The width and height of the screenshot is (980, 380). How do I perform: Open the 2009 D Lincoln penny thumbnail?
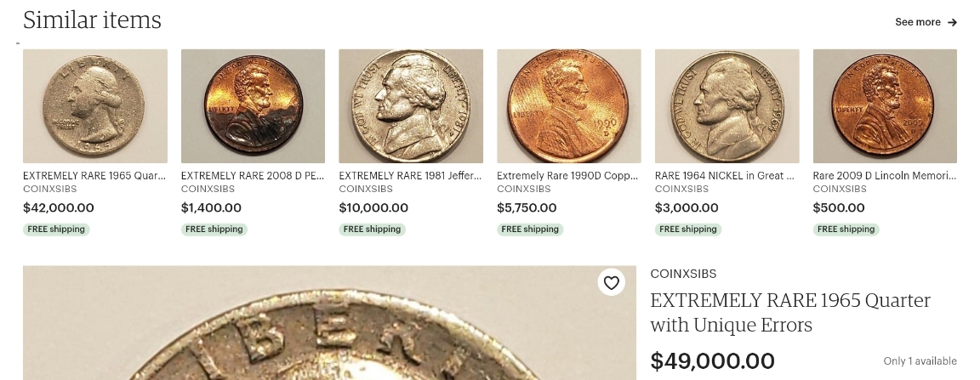885,106
